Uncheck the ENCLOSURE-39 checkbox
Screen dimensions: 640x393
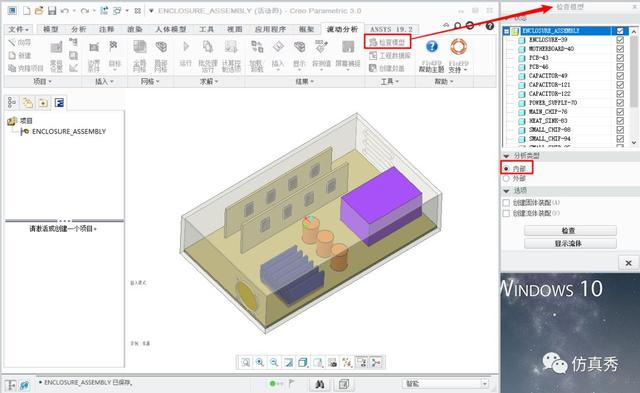click(x=620, y=40)
